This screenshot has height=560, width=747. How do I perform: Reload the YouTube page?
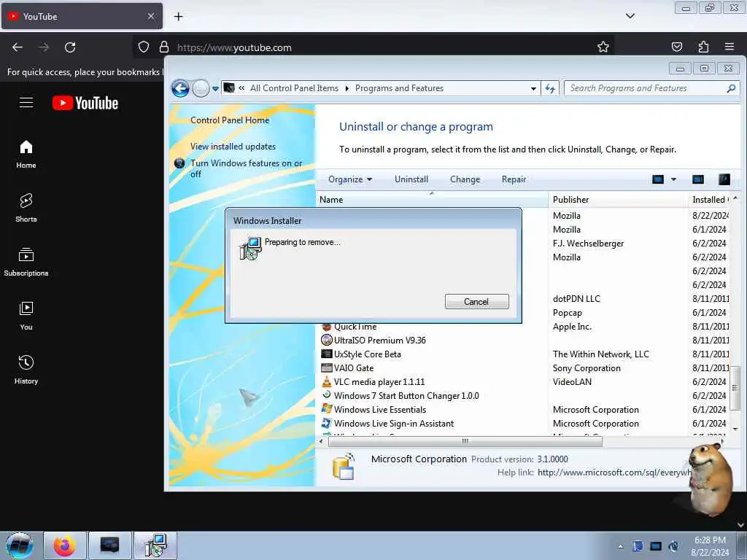70,47
